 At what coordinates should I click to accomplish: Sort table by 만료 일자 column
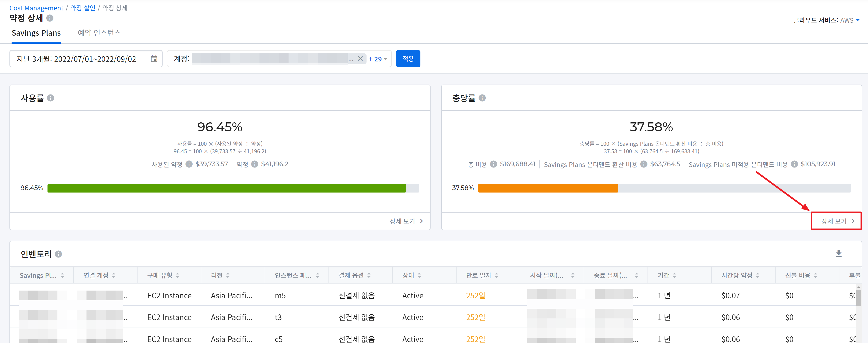point(496,275)
